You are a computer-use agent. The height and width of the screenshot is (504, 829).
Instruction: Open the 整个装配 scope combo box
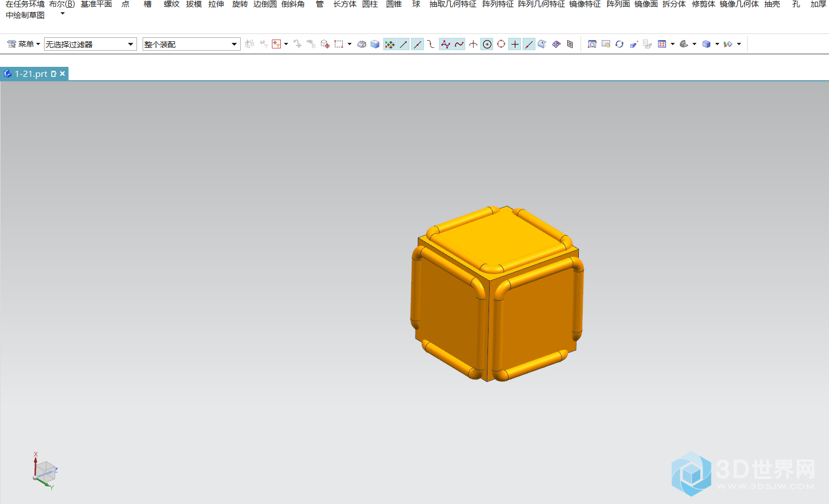point(191,44)
